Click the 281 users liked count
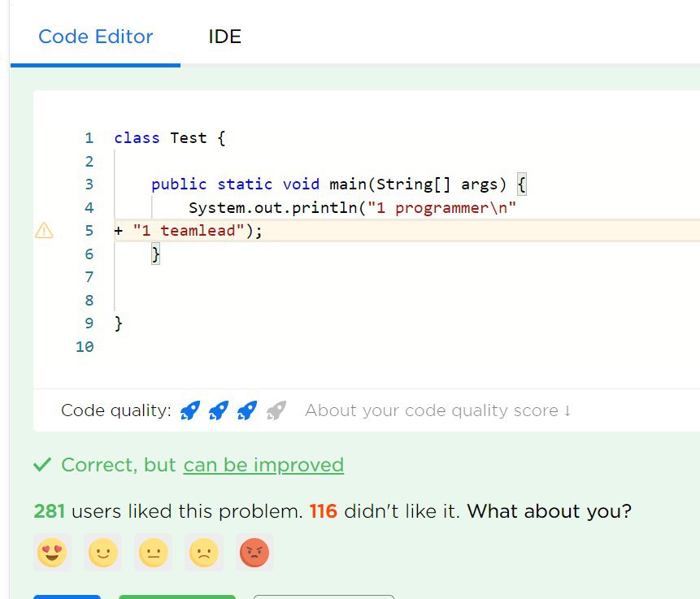The image size is (700, 599). [x=49, y=511]
